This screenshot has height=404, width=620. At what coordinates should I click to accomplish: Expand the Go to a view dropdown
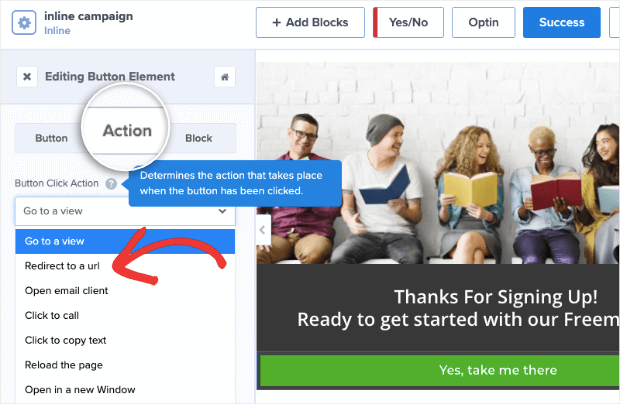tap(125, 211)
